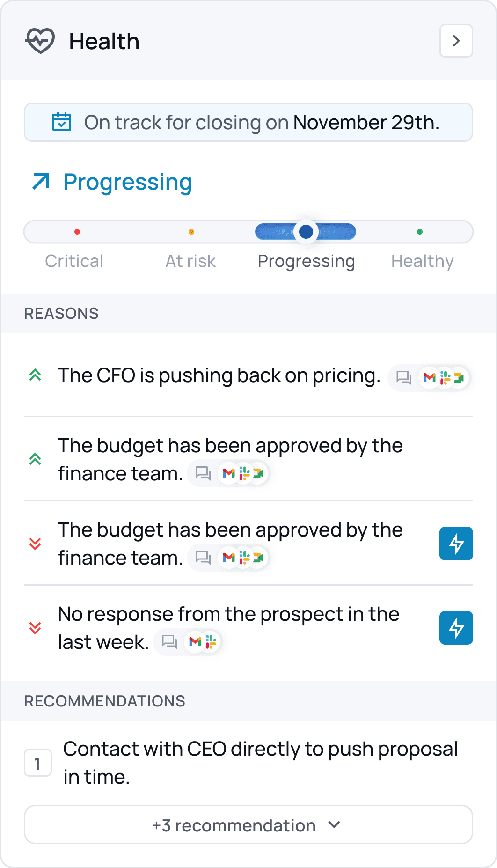The image size is (497, 868).
Task: Expand the Health panel with chevron button
Action: [x=456, y=41]
